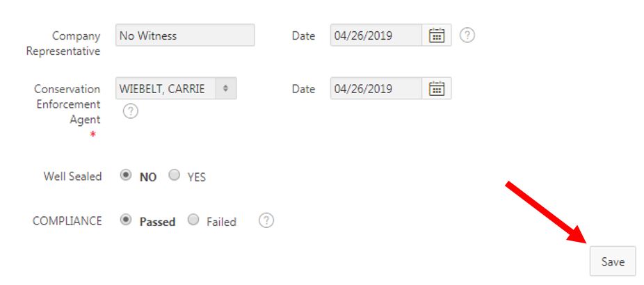Click help icon next to COMPLIANCE options
The image size is (644, 285).
[266, 221]
